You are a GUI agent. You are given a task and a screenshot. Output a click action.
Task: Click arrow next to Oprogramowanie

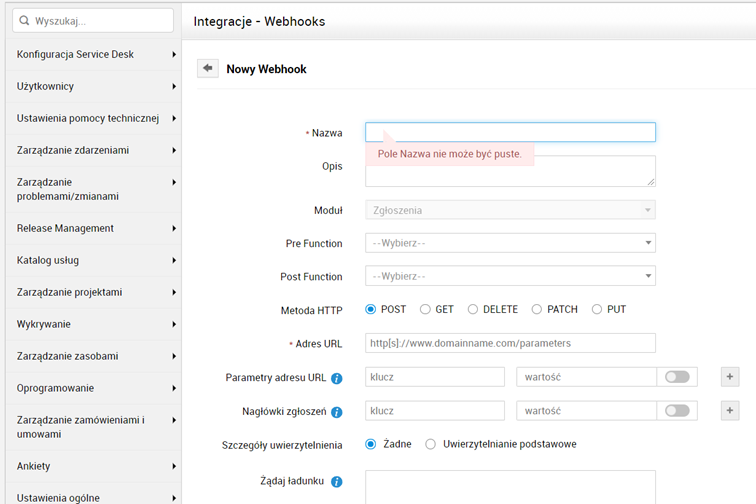(x=174, y=388)
